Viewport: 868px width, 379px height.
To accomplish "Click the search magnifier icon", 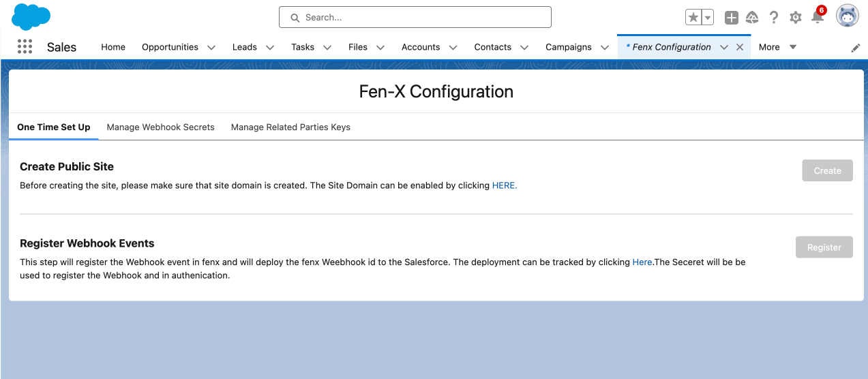I will click(x=295, y=18).
